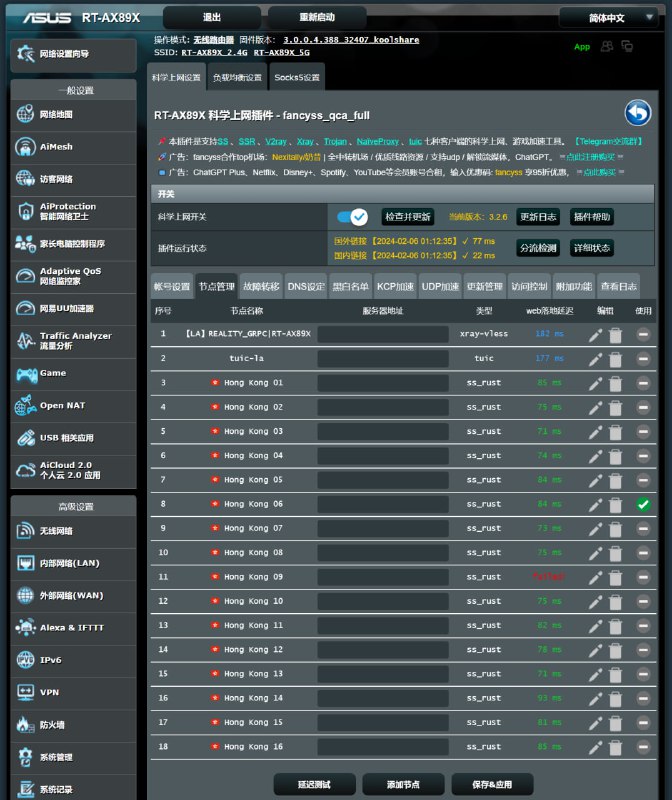This screenshot has height=800, width=672.
Task: Click the 详细状态 button
Action: [x=592, y=248]
